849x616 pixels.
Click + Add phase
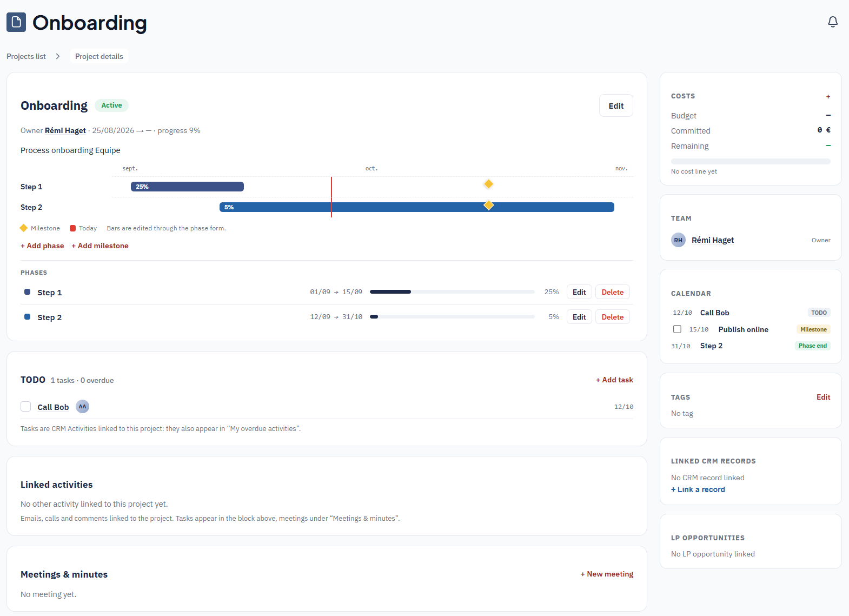point(42,246)
